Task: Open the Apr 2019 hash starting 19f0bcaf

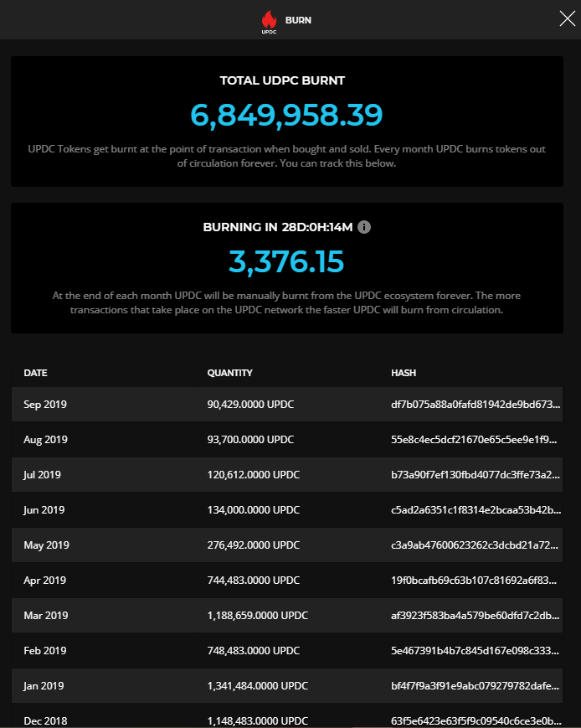Action: tap(474, 581)
